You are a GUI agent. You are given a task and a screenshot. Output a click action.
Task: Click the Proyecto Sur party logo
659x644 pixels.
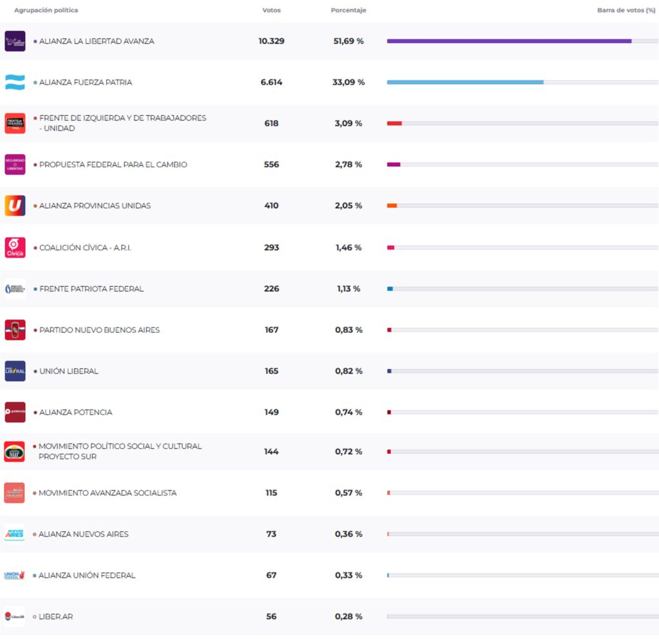pyautogui.click(x=15, y=451)
